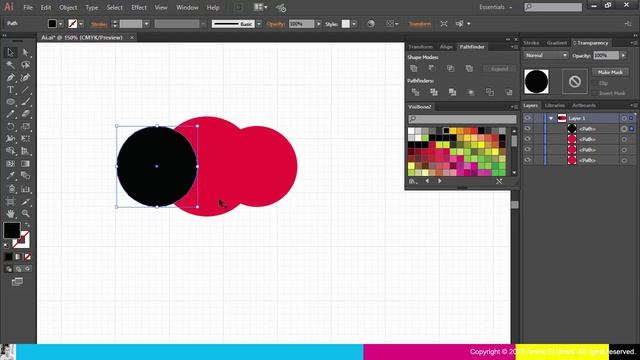Switch to the Gradient panel tab
Screen dimensions: 640x360
point(557,43)
